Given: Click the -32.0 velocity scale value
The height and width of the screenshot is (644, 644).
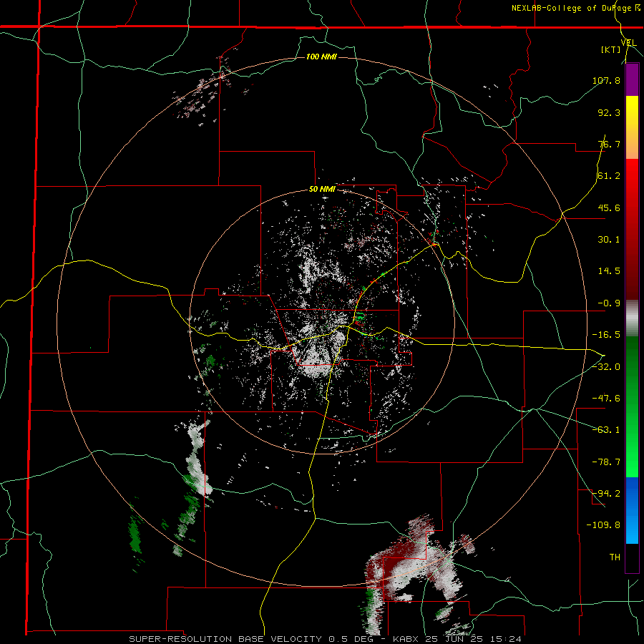Looking at the screenshot, I should click(x=606, y=366).
